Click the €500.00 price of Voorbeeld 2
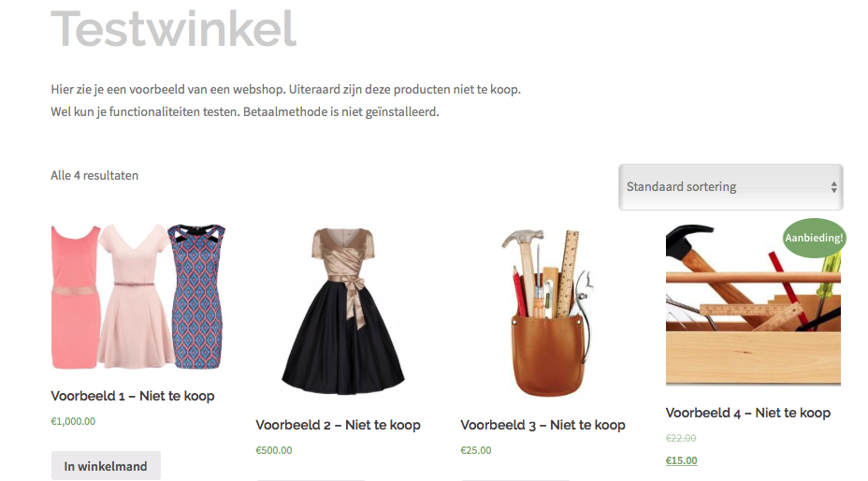The height and width of the screenshot is (481, 868). click(273, 450)
